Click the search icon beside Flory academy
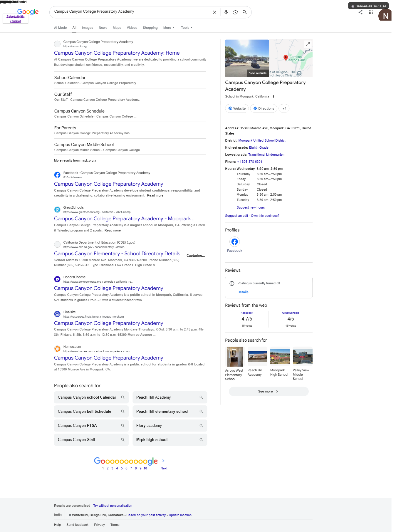This screenshot has width=396, height=532. point(201,425)
